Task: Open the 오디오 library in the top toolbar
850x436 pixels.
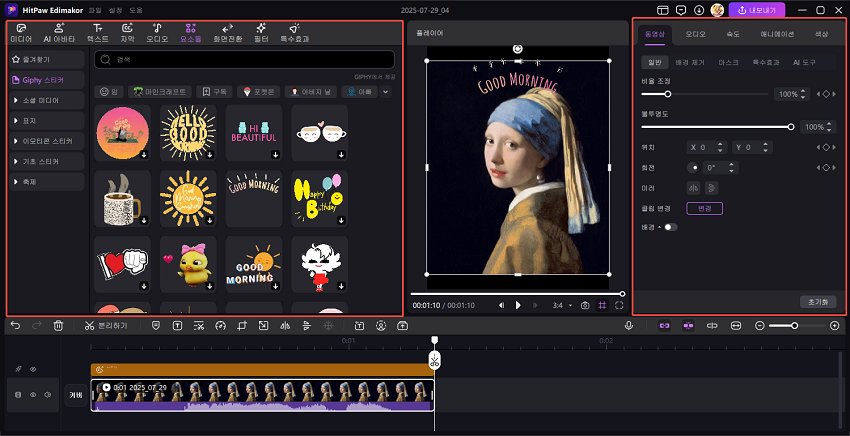Action: 157,33
